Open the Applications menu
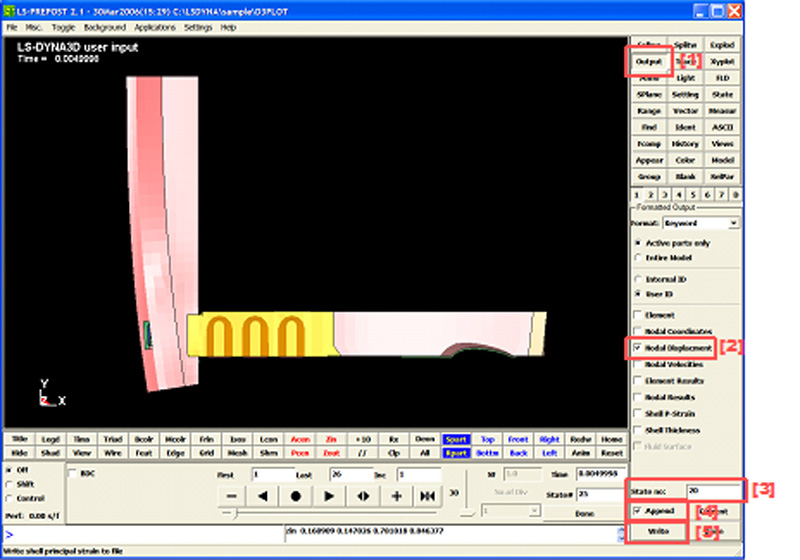Viewport: 800px width, 560px height. pos(154,27)
